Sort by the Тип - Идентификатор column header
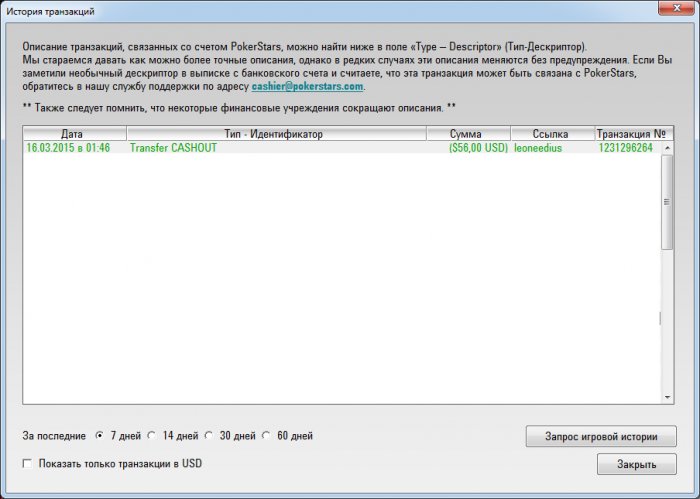This screenshot has width=700, height=499. [276, 134]
